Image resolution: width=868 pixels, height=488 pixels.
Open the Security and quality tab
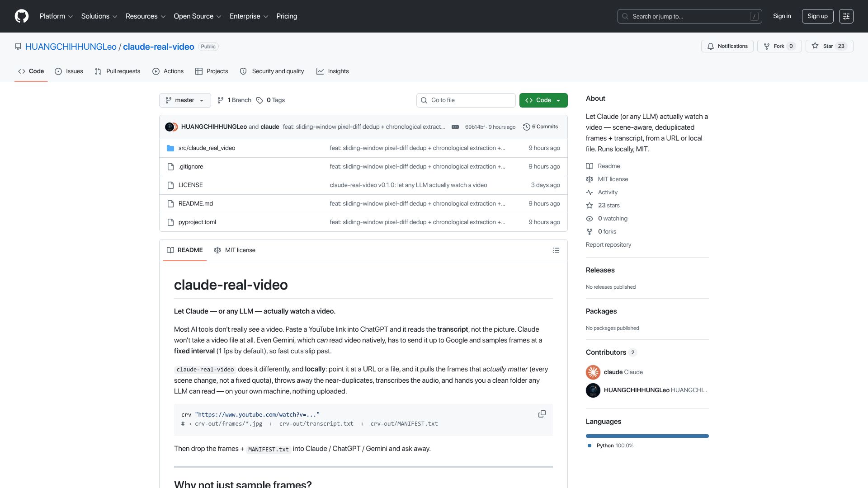click(272, 71)
